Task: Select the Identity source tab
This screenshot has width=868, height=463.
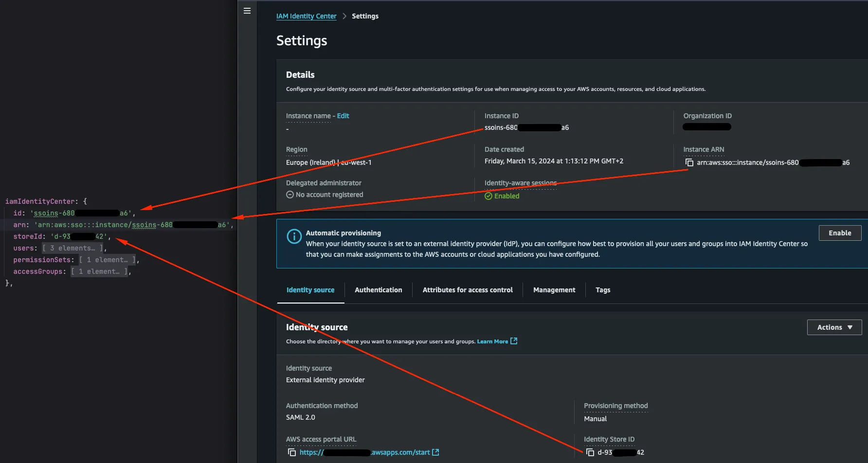Action: point(310,289)
